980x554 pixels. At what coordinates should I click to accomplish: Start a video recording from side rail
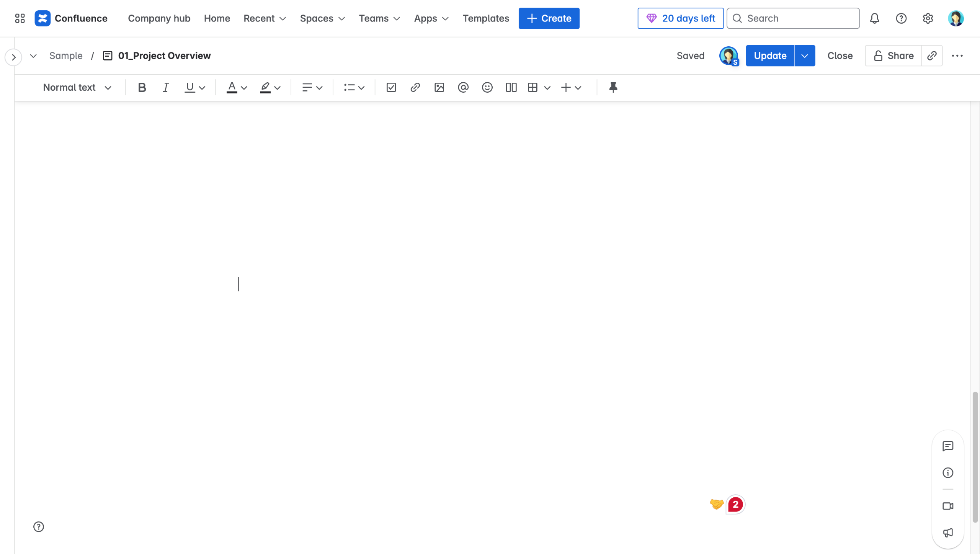pyautogui.click(x=948, y=506)
